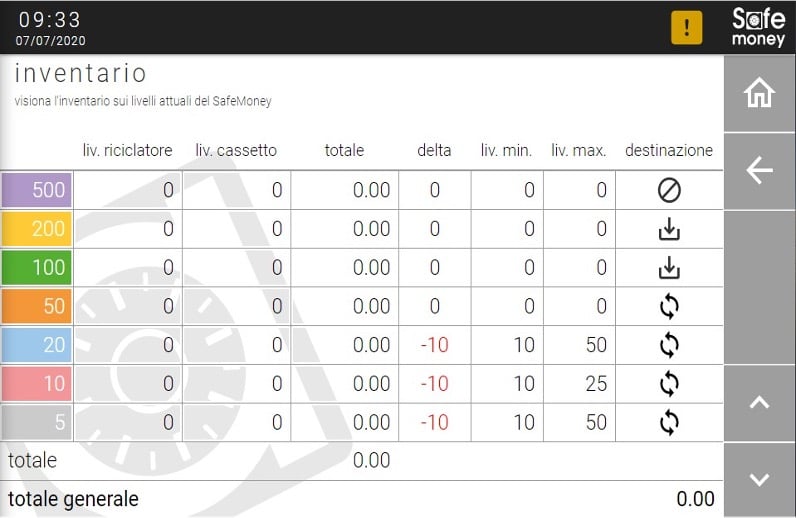Image resolution: width=796 pixels, height=518 pixels.
Task: Click the 09:33 clock display
Action: pos(50,20)
